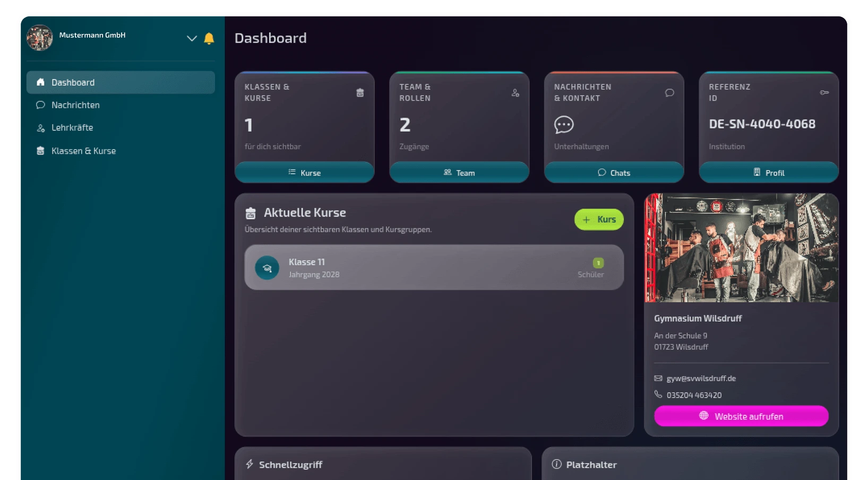This screenshot has height=480, width=868.
Task: Open the Klasse 11 course row
Action: point(434,267)
